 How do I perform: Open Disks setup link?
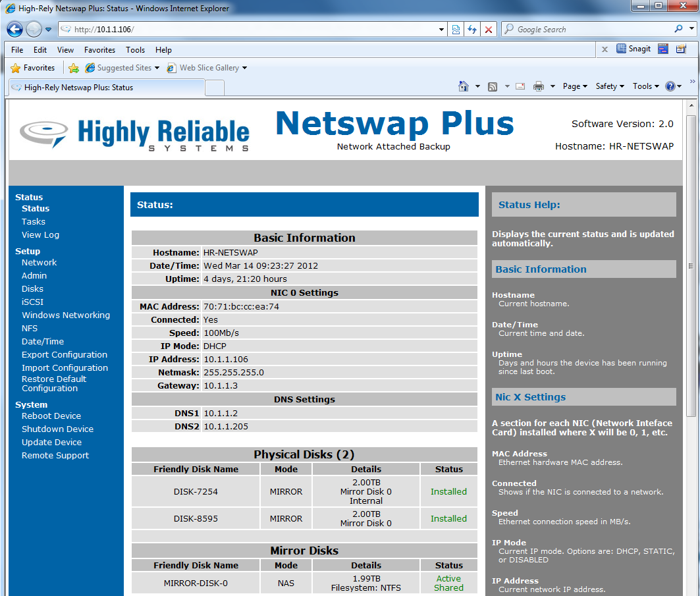(x=32, y=289)
